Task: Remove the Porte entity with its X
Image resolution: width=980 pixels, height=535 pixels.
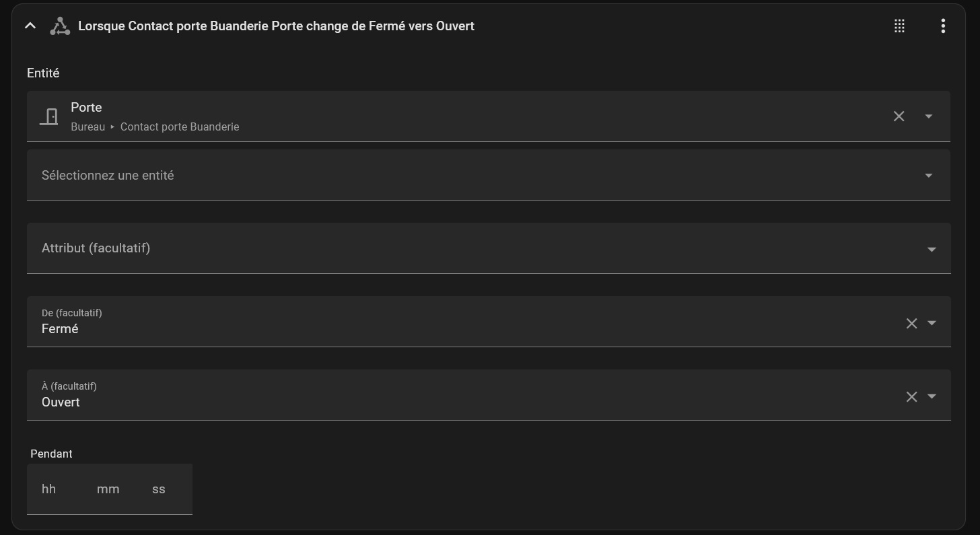Action: (899, 116)
